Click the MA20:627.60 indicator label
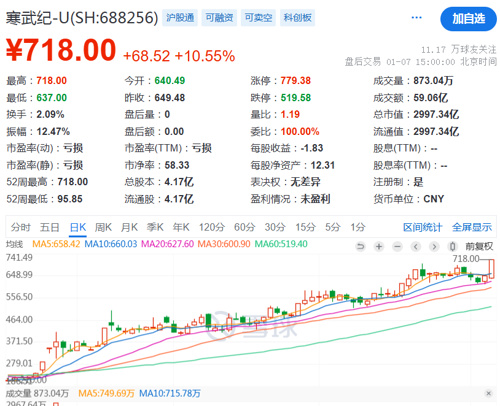The width and height of the screenshot is (500, 406). [167, 244]
